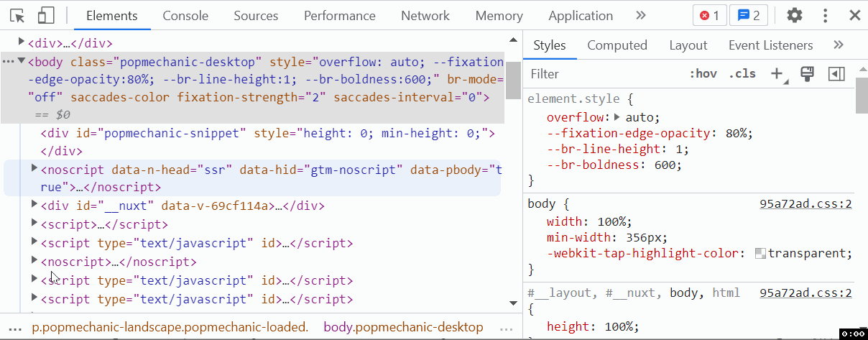The height and width of the screenshot is (340, 868).
Task: Click the transparent color swatch
Action: tap(760, 253)
